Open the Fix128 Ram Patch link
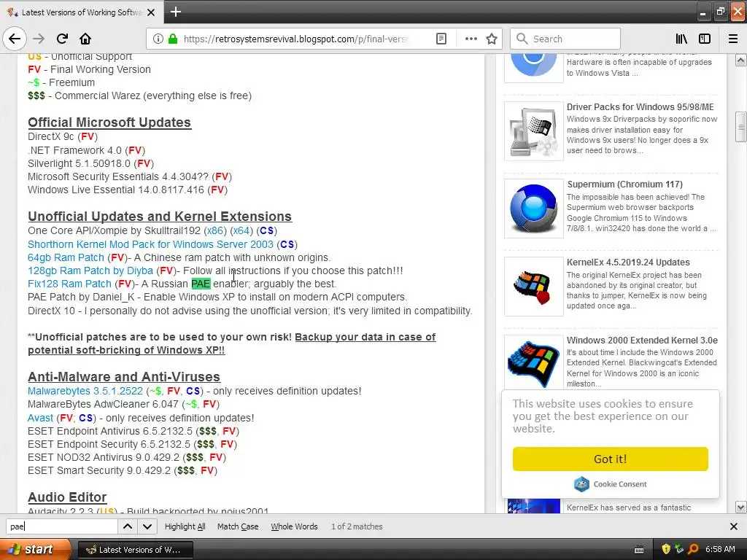Viewport: 747px width, 560px height. (69, 284)
